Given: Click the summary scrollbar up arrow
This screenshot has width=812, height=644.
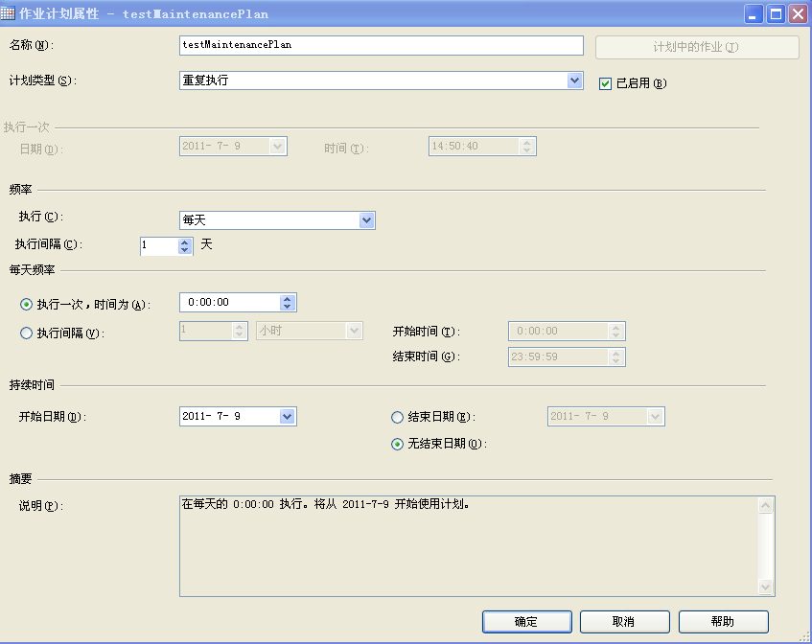Looking at the screenshot, I should tap(765, 505).
